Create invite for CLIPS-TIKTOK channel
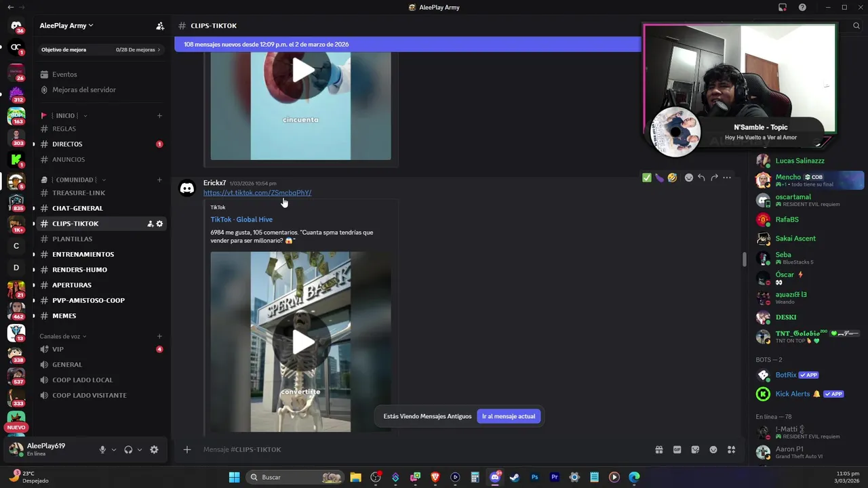This screenshot has width=868, height=488. coord(150,224)
